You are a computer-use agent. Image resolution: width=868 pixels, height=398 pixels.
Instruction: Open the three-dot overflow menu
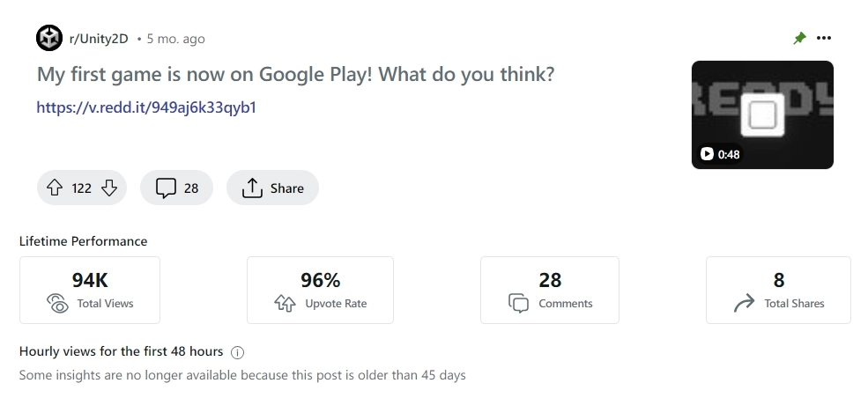click(x=824, y=38)
